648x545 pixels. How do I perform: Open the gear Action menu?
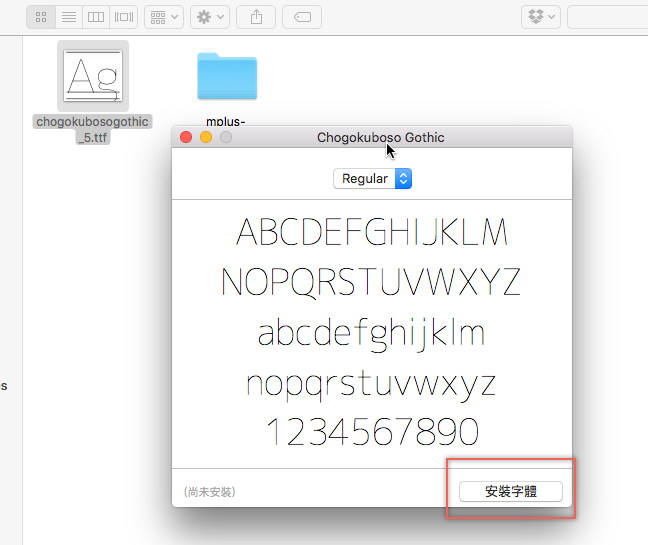(x=210, y=17)
